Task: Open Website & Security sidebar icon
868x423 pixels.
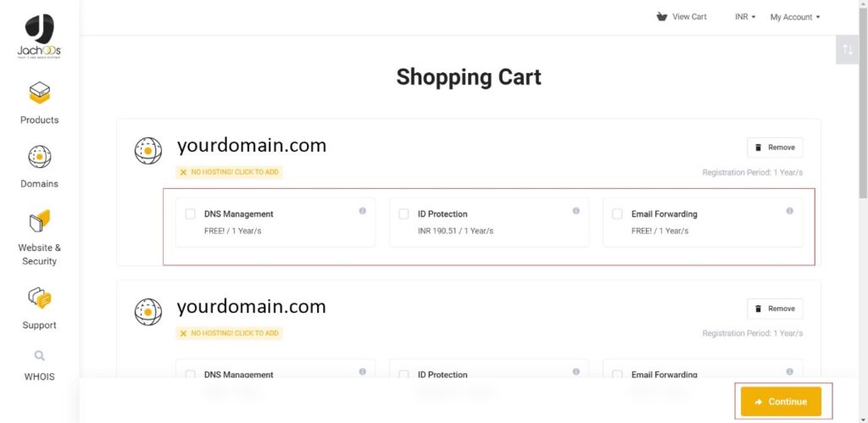Action: coord(39,220)
